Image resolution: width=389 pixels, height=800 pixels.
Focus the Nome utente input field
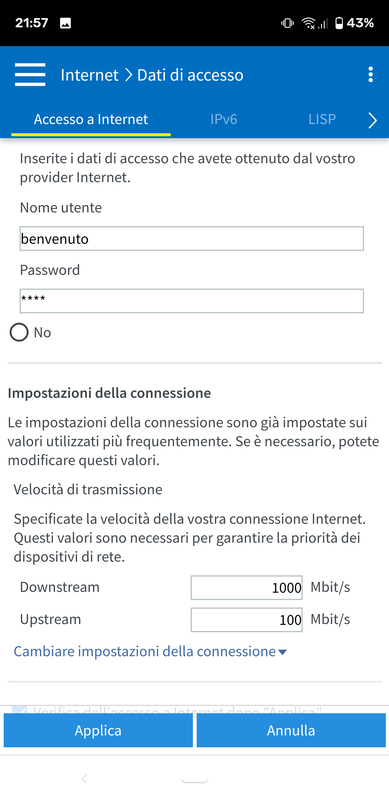click(192, 239)
